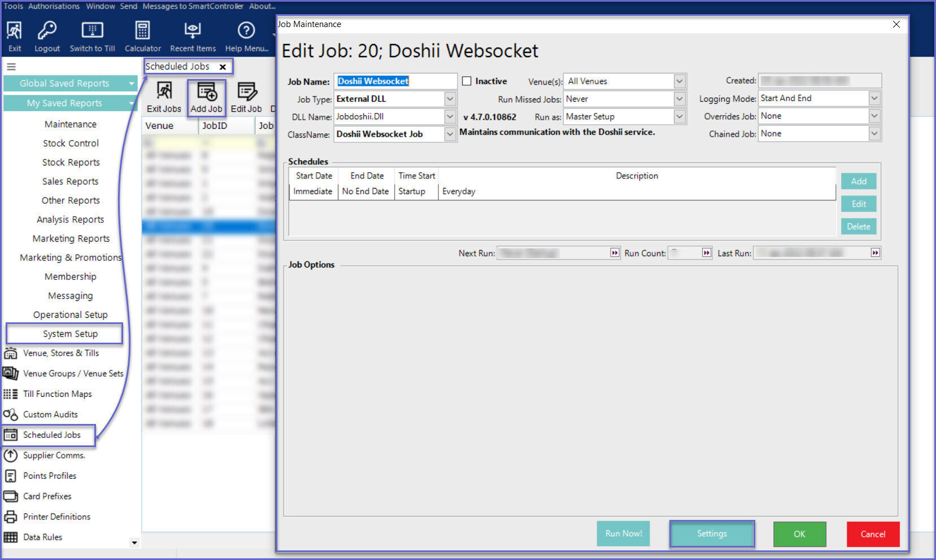Click the Job Name input field

(x=395, y=81)
